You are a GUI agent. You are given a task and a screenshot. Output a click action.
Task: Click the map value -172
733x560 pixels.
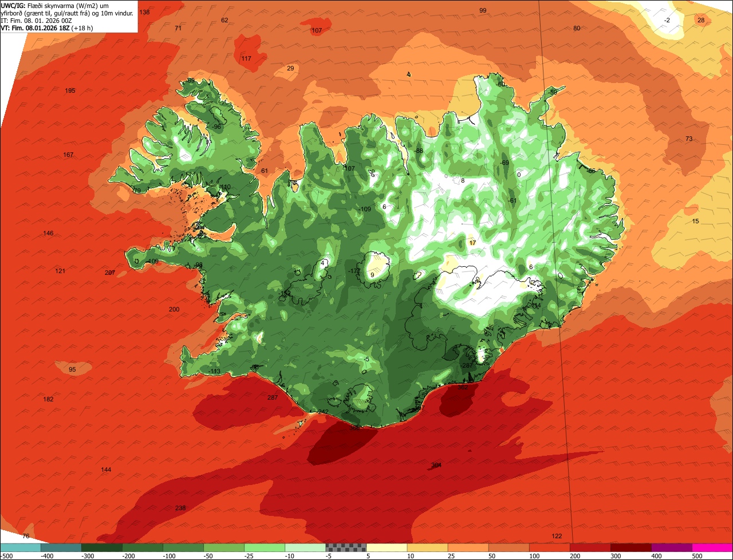pyautogui.click(x=354, y=271)
